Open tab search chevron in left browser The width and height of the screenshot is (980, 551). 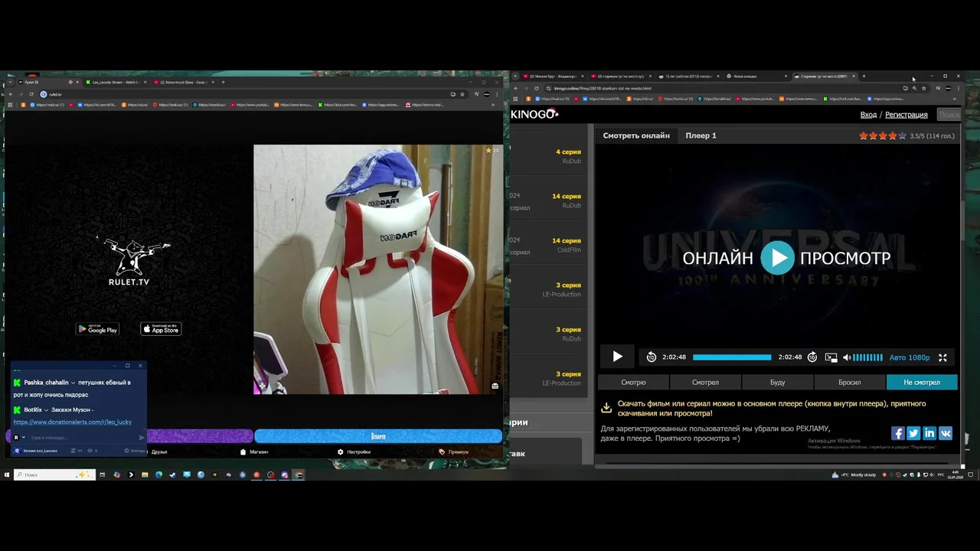point(9,82)
